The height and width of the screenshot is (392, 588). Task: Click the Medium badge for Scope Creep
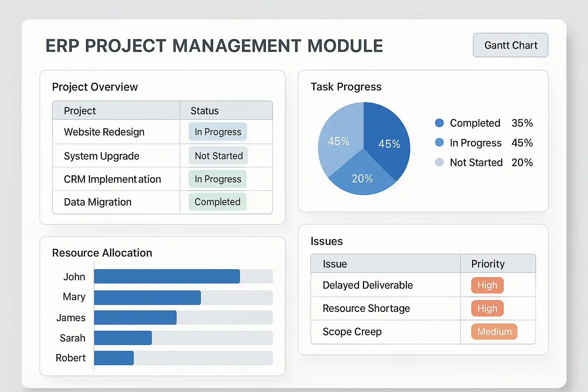point(494,332)
